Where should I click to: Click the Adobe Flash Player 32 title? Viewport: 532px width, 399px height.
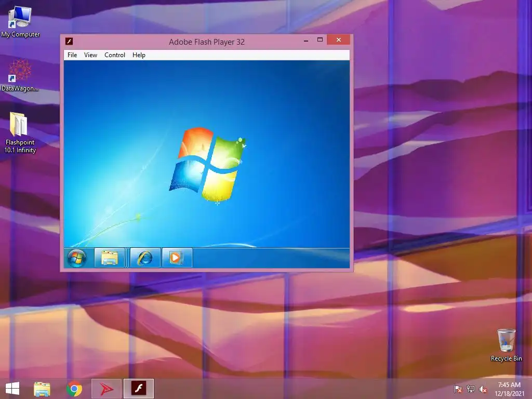click(x=207, y=42)
